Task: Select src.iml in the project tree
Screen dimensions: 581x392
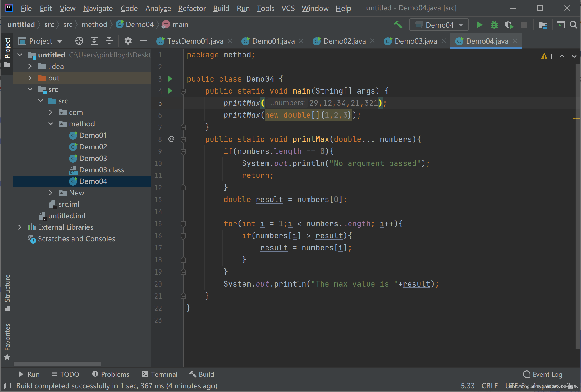Action: [x=64, y=204]
